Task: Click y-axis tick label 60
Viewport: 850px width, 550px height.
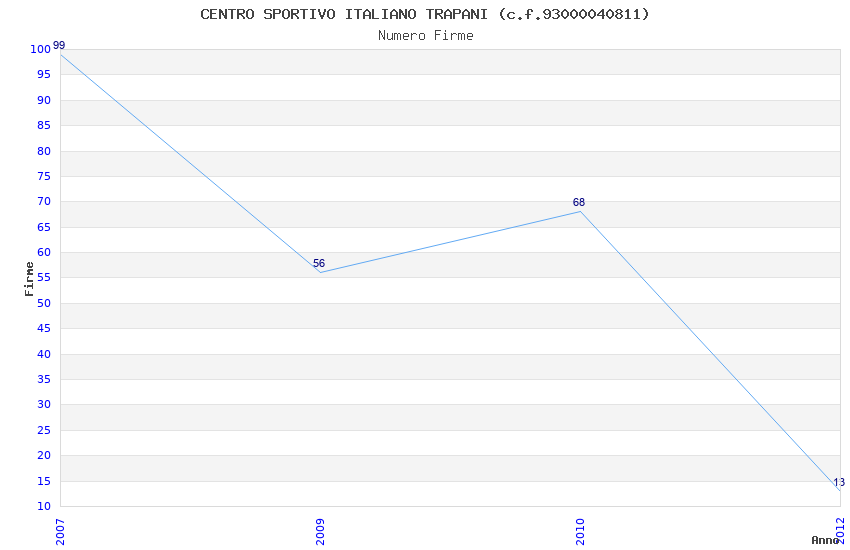Action: (44, 252)
